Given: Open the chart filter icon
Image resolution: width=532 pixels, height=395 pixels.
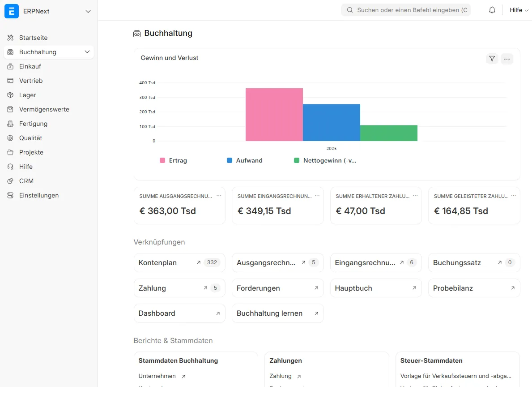Looking at the screenshot, I should click(x=492, y=59).
